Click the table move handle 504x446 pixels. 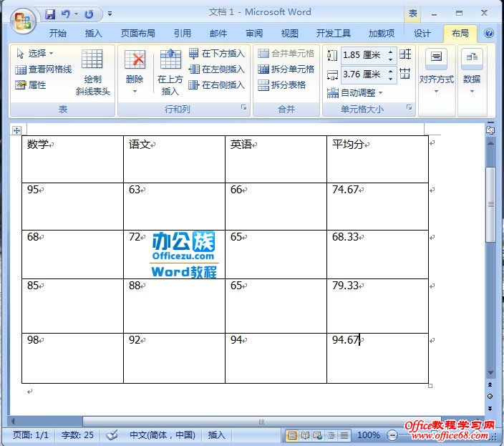pyautogui.click(x=16, y=130)
